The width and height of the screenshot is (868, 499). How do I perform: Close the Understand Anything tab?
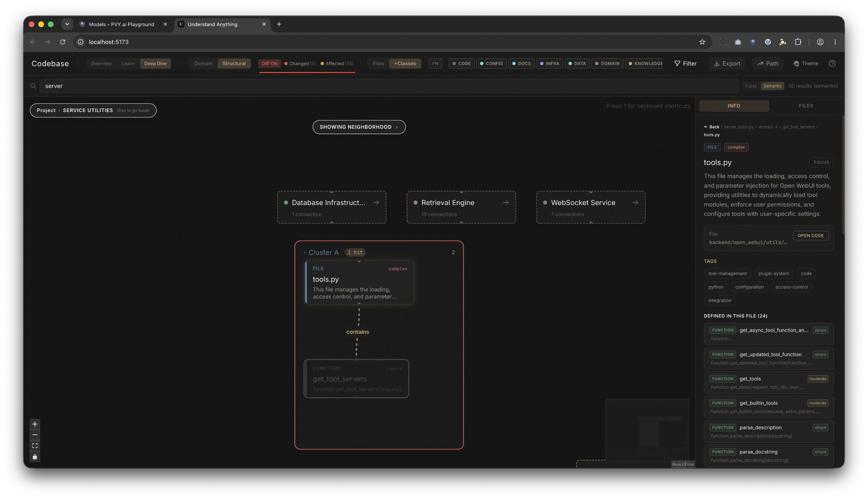[264, 24]
